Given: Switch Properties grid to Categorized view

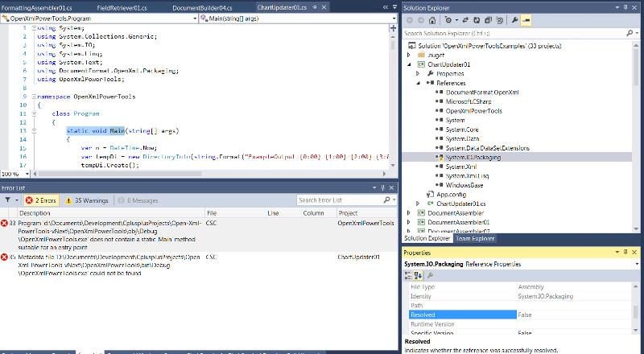Looking at the screenshot, I should point(409,276).
